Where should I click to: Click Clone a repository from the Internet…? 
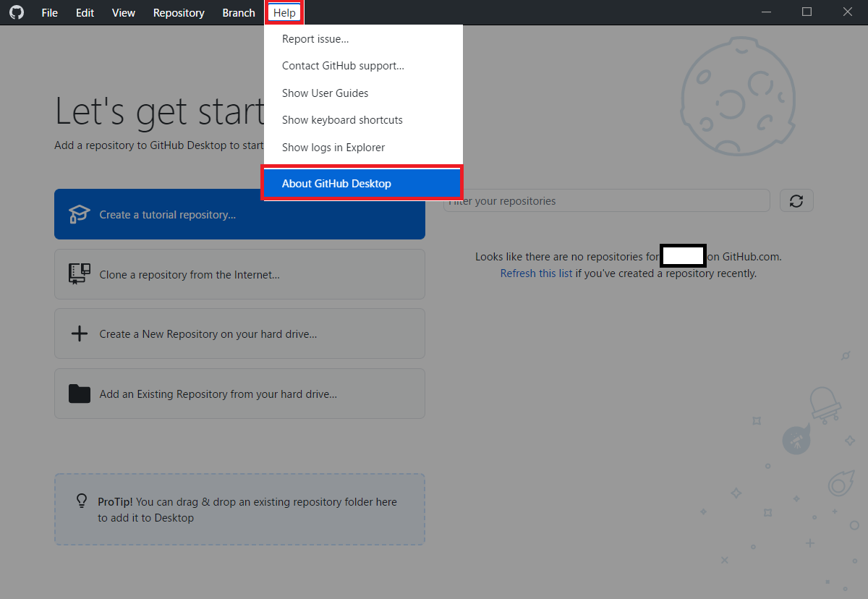pos(239,274)
